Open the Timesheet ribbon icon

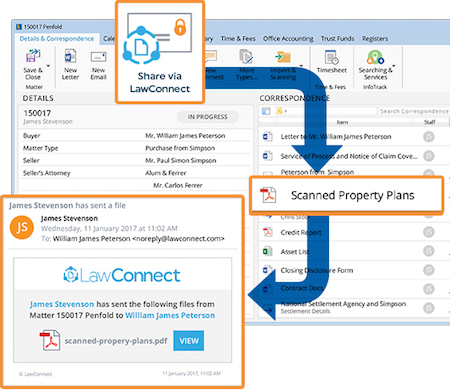[x=331, y=57]
